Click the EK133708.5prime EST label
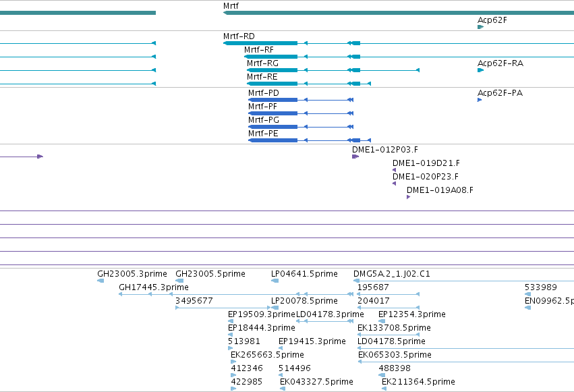The height and width of the screenshot is (392, 574). tap(394, 328)
